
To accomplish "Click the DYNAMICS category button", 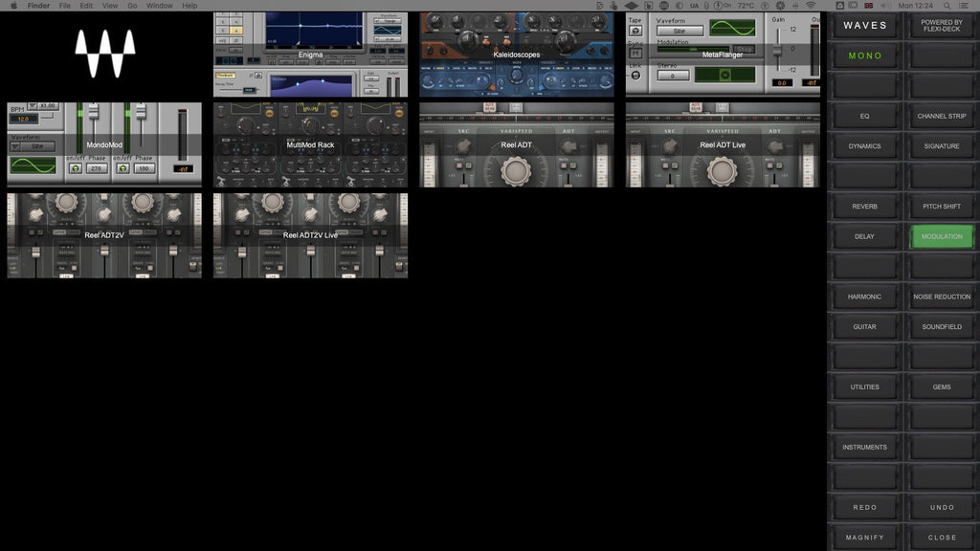I will pyautogui.click(x=864, y=145).
